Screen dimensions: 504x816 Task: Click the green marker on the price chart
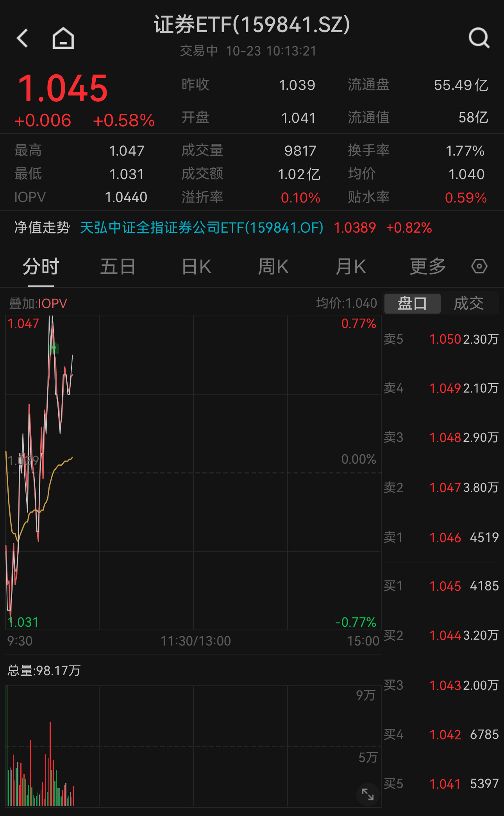pyautogui.click(x=53, y=348)
